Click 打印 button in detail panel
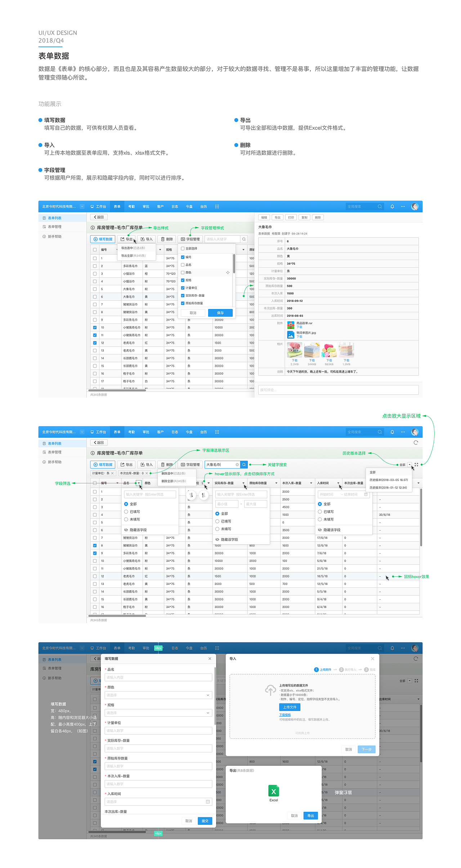461x868 pixels. coord(291,218)
